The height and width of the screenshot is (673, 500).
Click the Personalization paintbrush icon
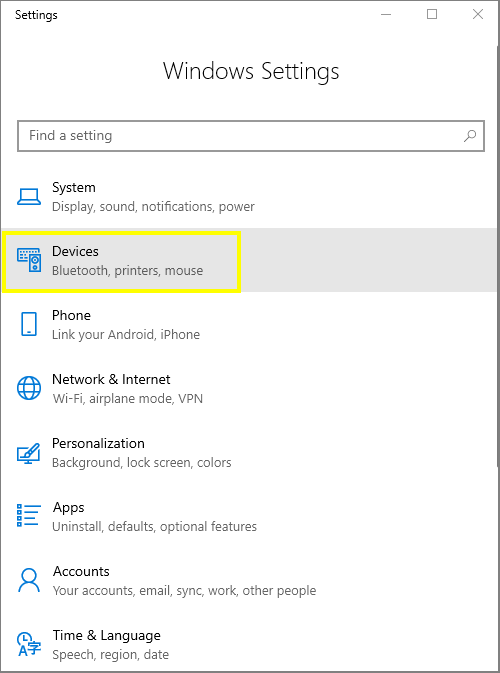[x=29, y=453]
